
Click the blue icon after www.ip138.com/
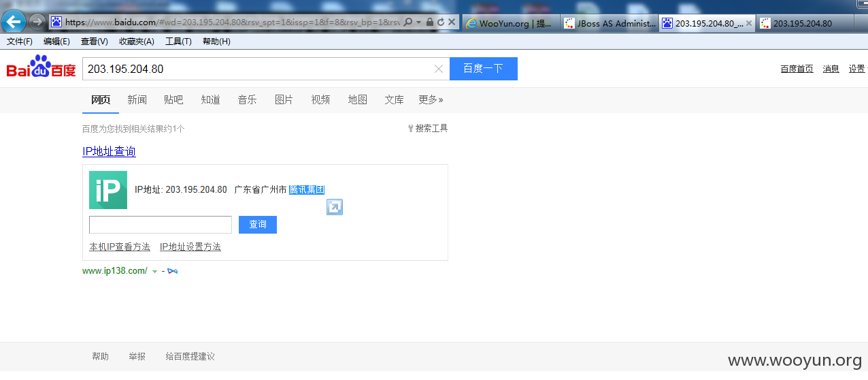pos(173,271)
